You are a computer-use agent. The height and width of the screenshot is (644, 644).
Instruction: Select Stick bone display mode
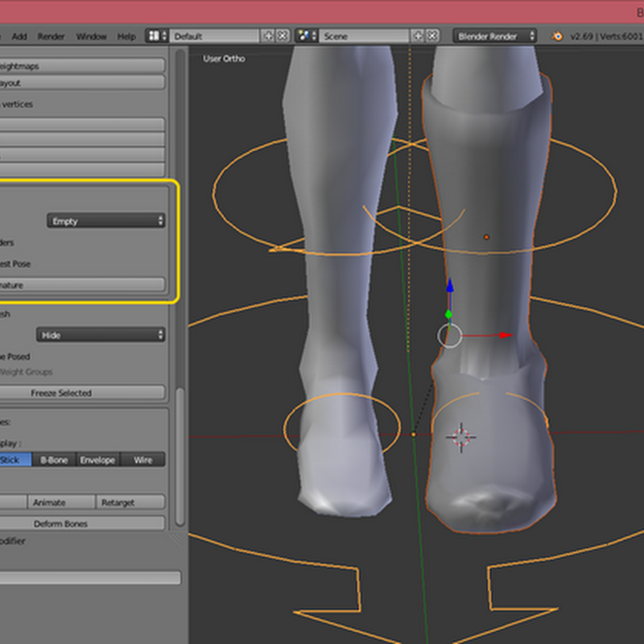(x=15, y=460)
